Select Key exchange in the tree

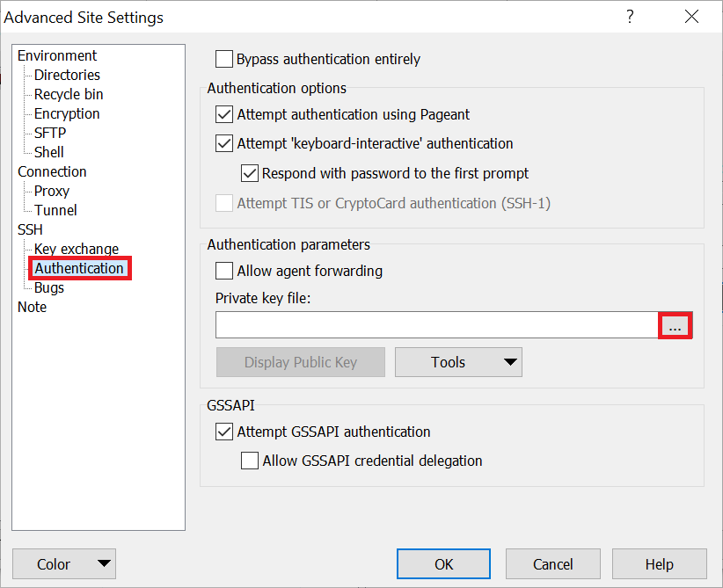(x=77, y=249)
